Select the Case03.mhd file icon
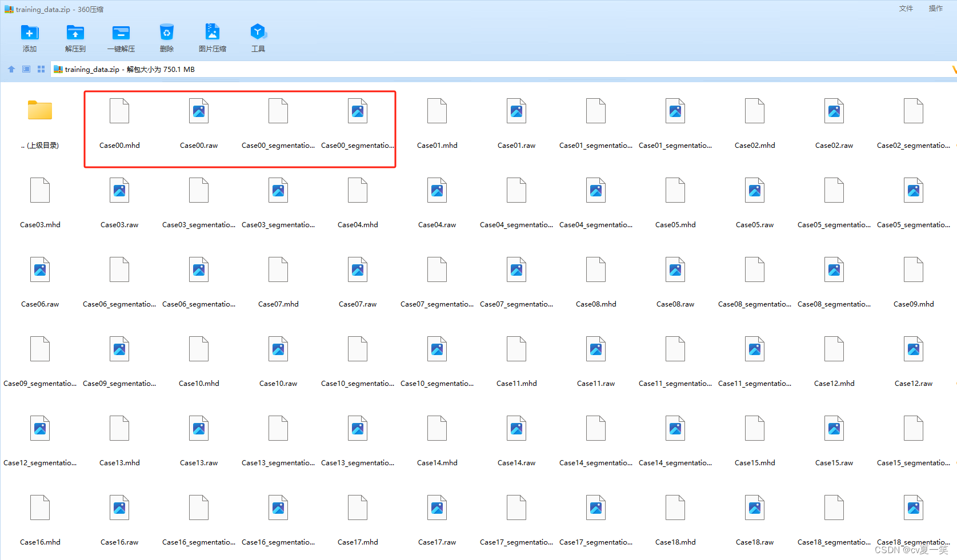This screenshot has width=957, height=560. (40, 190)
